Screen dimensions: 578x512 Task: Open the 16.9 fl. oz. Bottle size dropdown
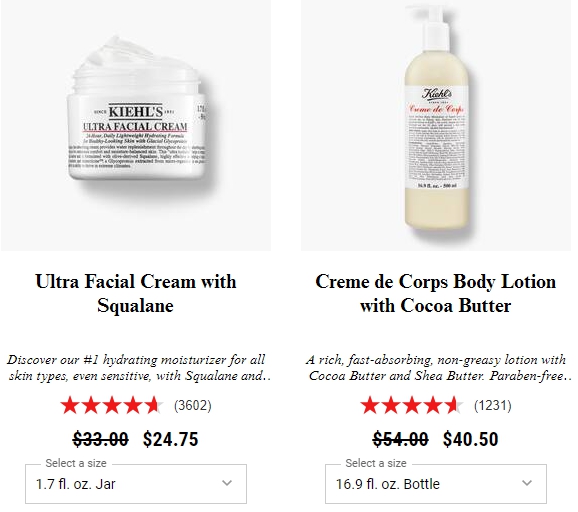[436, 484]
